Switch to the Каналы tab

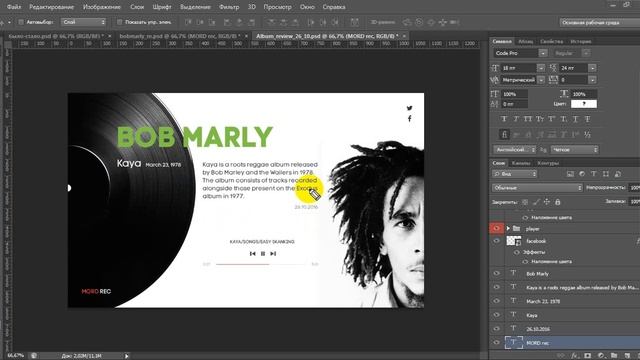(x=521, y=163)
